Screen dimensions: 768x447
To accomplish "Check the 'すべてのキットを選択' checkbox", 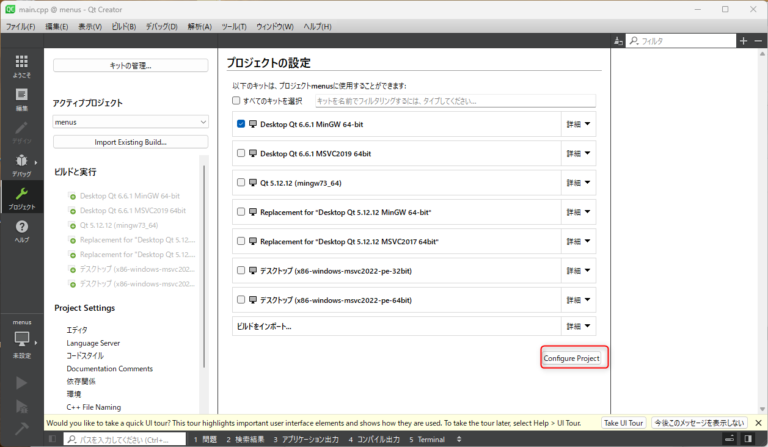I will (x=236, y=101).
